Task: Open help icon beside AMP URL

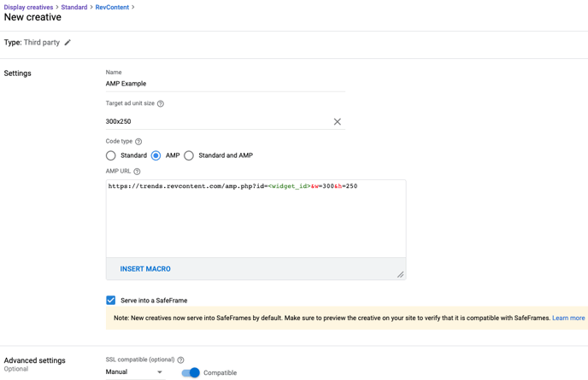Action: (137, 172)
